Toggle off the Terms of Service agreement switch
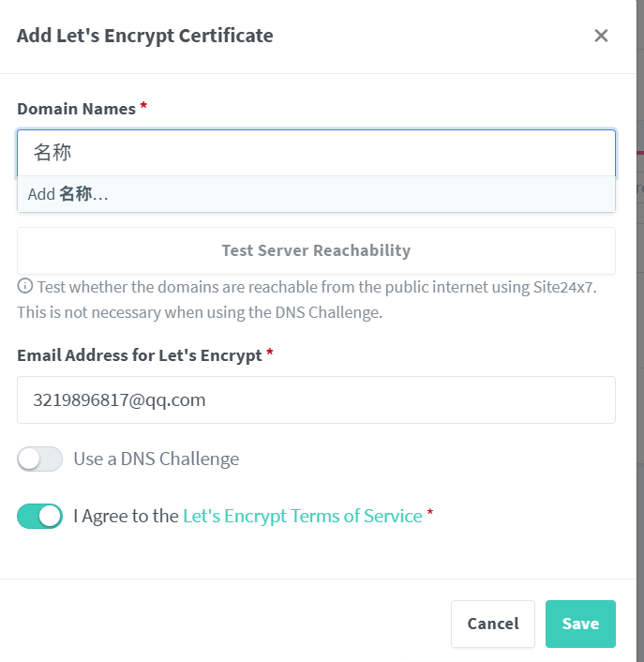Screen dimensions: 644x662 coord(40,516)
